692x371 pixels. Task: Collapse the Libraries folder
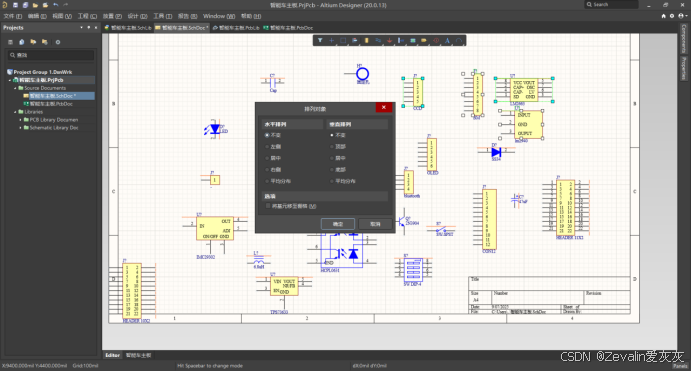(x=15, y=112)
